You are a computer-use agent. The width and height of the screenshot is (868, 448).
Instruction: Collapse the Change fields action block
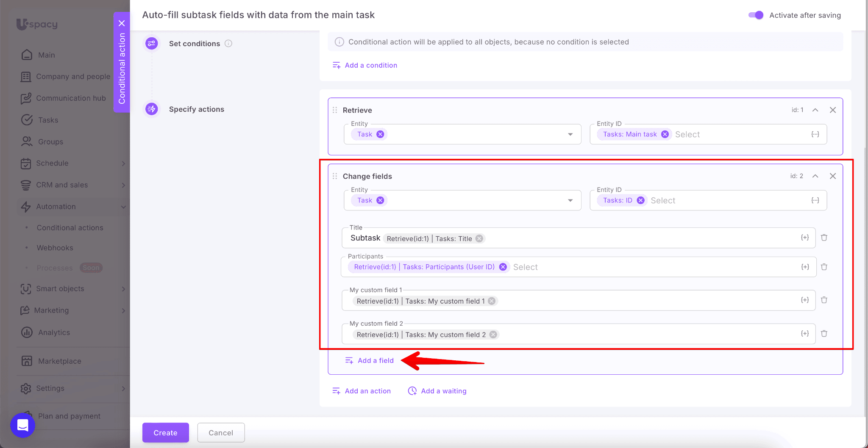pos(815,176)
